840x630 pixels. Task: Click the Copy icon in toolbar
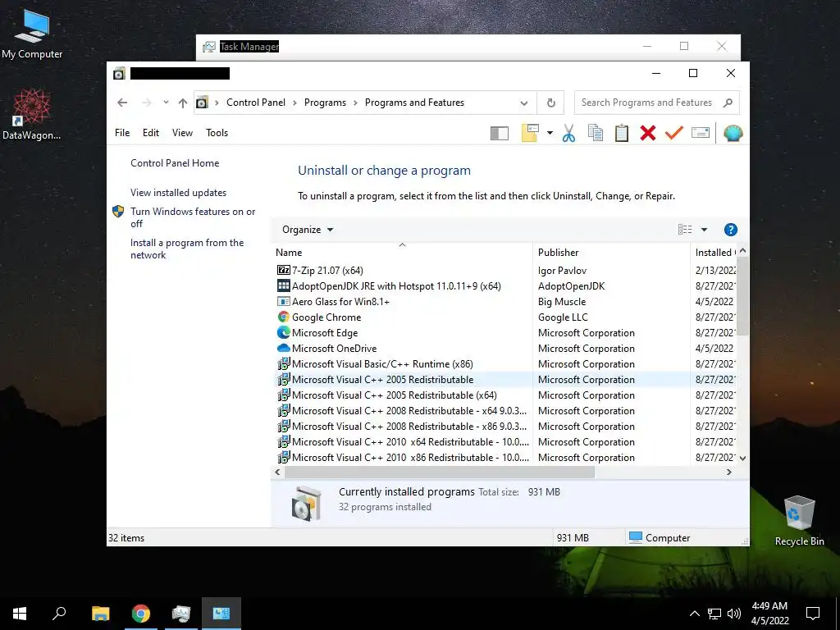(596, 133)
